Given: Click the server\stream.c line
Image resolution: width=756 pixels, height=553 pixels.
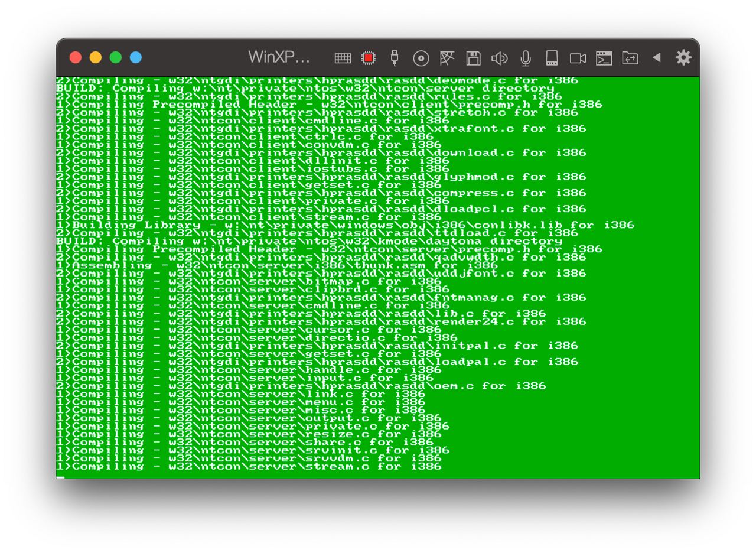Looking at the screenshot, I should (249, 467).
